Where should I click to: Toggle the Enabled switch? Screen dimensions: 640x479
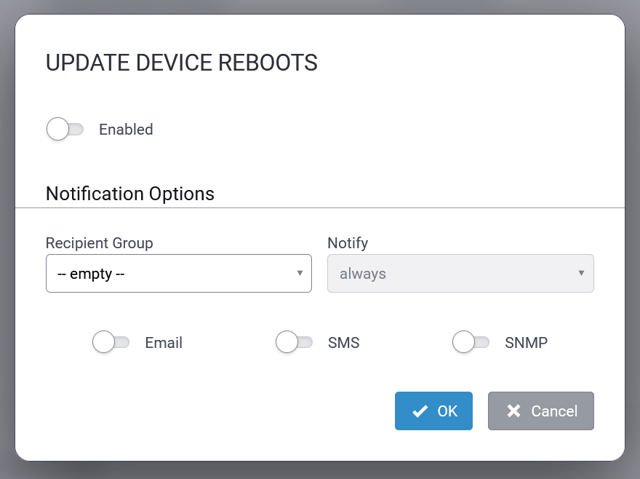pyautogui.click(x=65, y=129)
